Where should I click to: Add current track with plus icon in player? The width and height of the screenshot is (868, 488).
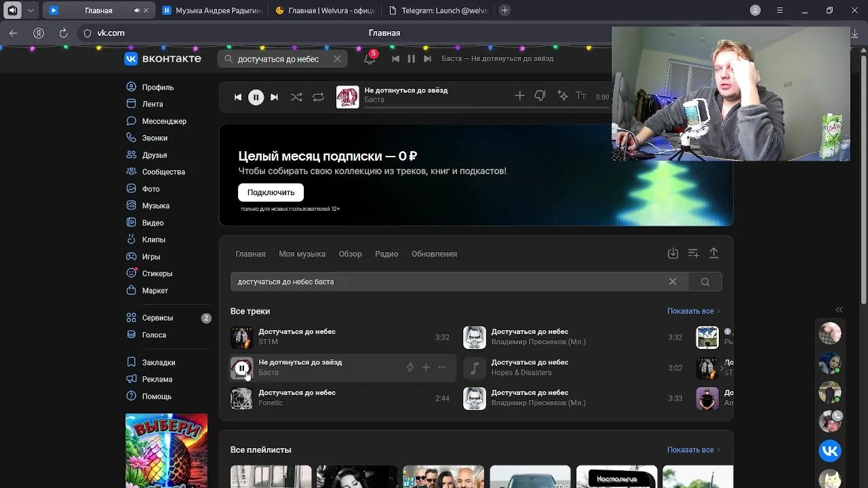pos(519,96)
